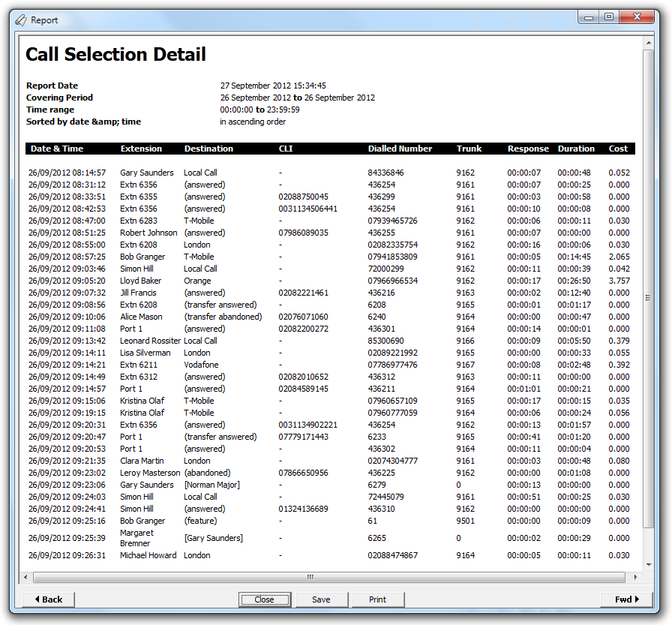Image resolution: width=672 pixels, height=625 pixels.
Task: Print the report
Action: 377,599
